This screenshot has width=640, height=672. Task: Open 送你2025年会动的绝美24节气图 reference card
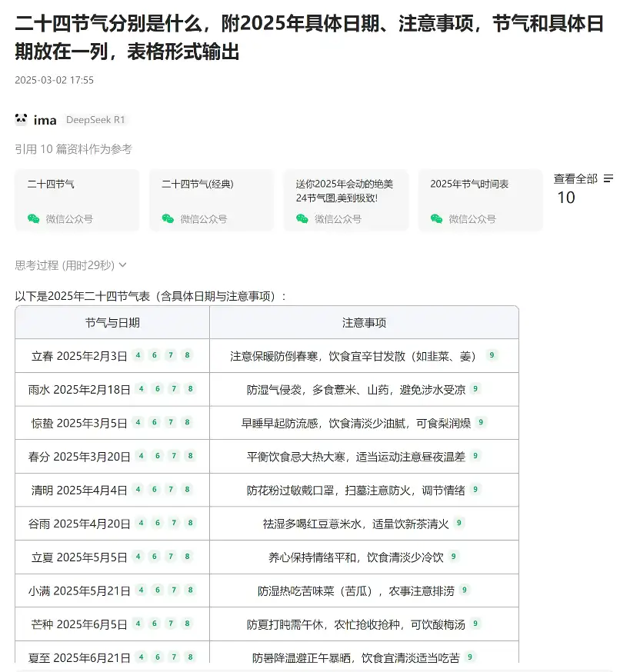pyautogui.click(x=345, y=200)
